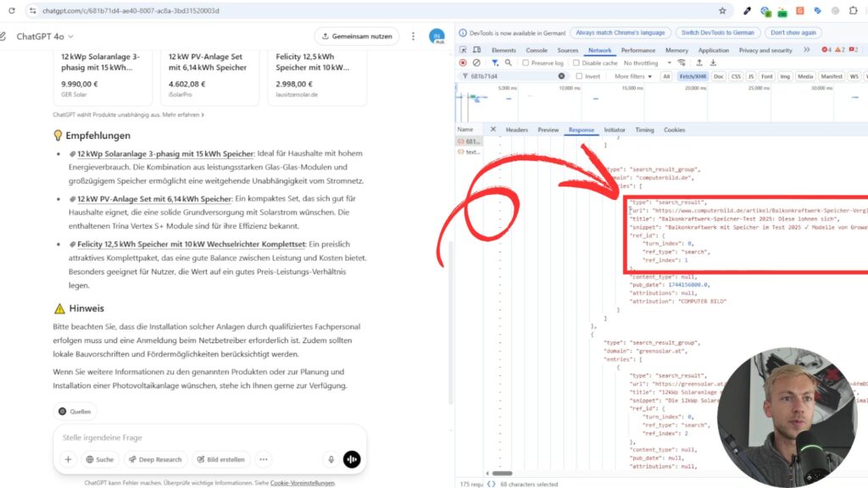This screenshot has width=868, height=488.
Task: Clear the network log
Action: click(x=476, y=63)
